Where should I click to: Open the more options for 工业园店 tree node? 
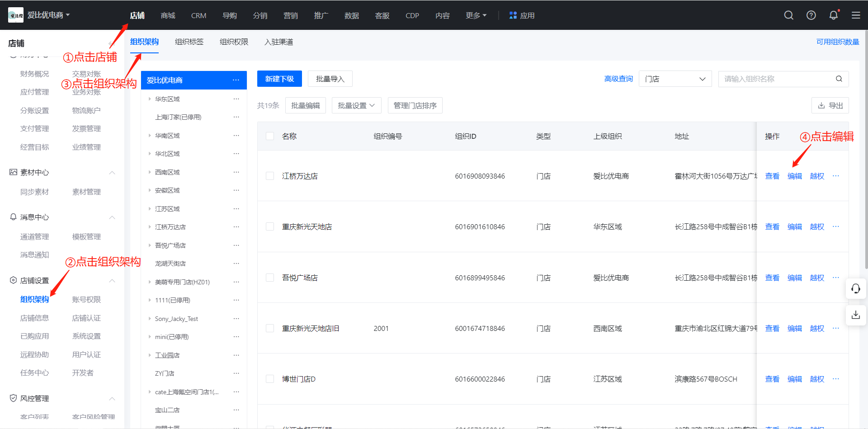click(x=236, y=355)
